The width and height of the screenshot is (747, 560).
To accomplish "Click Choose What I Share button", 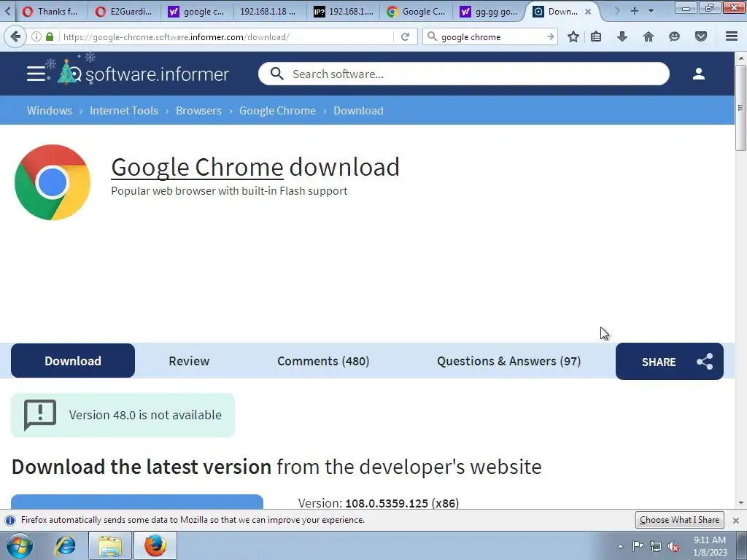I will click(679, 520).
